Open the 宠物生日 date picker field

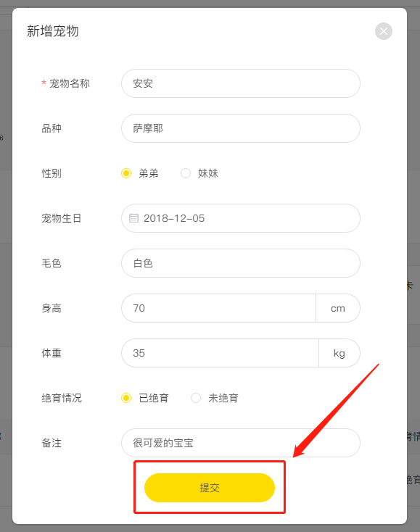(241, 218)
